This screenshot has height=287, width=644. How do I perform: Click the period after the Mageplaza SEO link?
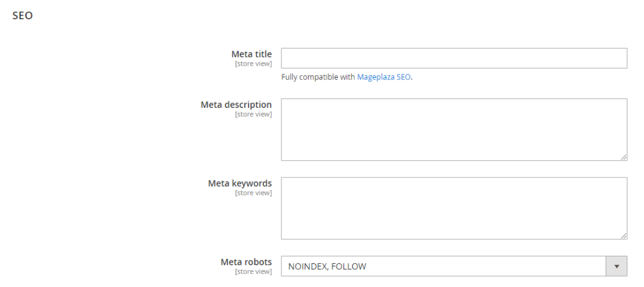412,78
